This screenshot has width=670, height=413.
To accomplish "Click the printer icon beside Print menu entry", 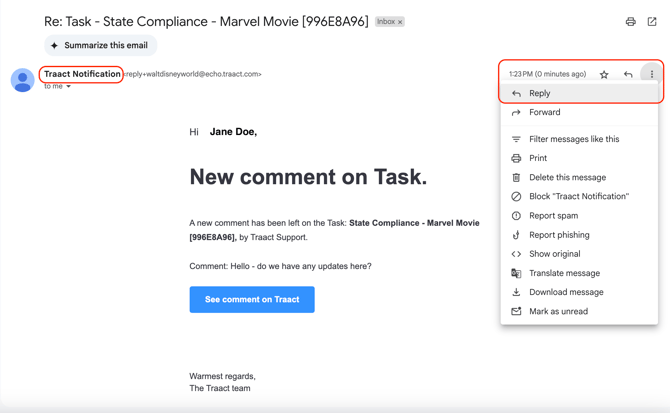I will click(516, 158).
